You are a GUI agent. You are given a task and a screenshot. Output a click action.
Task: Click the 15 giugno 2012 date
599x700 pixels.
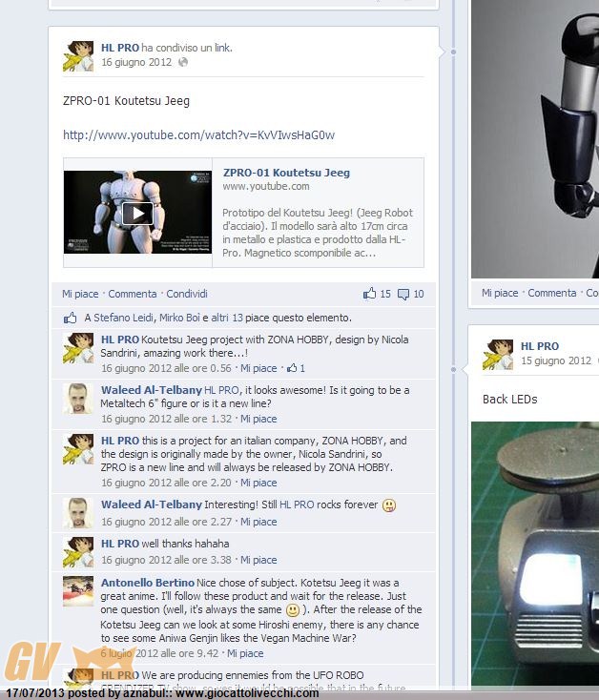pos(556,360)
